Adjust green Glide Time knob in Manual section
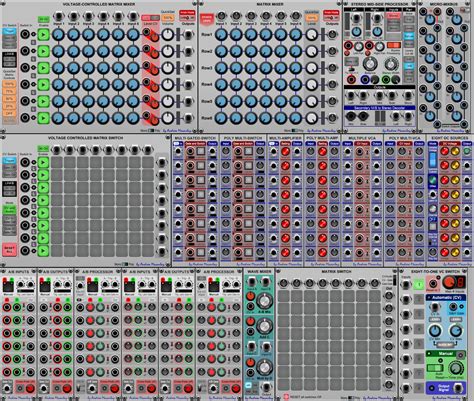This screenshot has width=474, height=401. coord(455,368)
